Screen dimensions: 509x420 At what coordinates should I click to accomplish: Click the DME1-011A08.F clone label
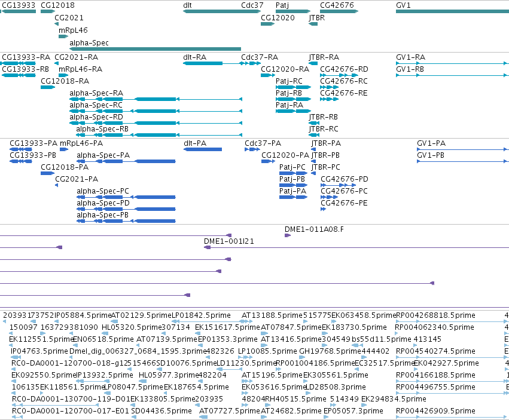pyautogui.click(x=314, y=229)
